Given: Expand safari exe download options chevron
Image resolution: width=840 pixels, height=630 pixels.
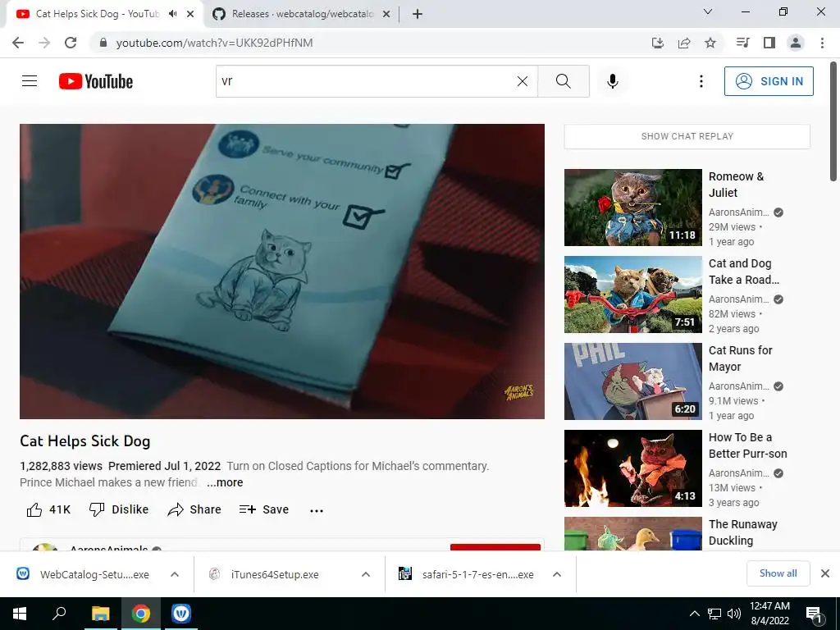Looking at the screenshot, I should (x=557, y=574).
